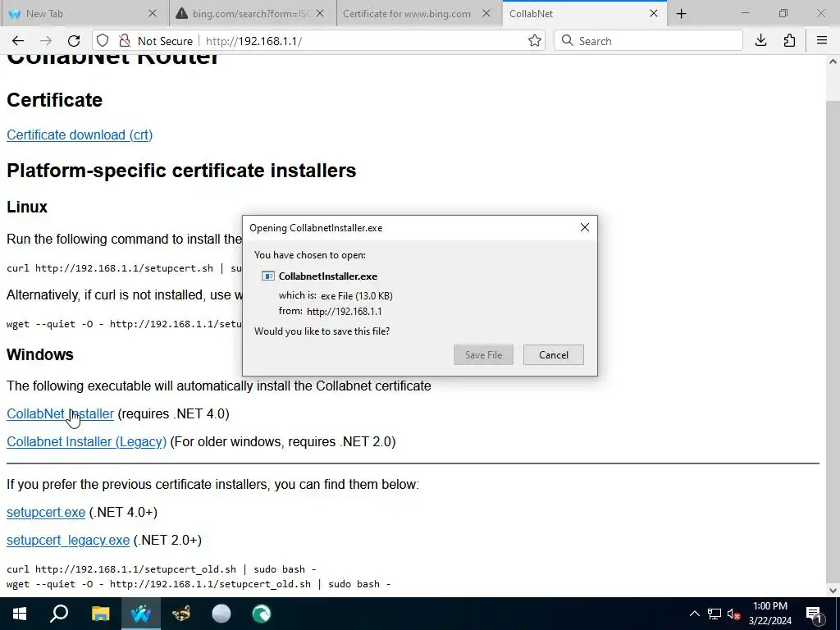Click the CollabNet Installer link
The width and height of the screenshot is (840, 630).
[60, 414]
